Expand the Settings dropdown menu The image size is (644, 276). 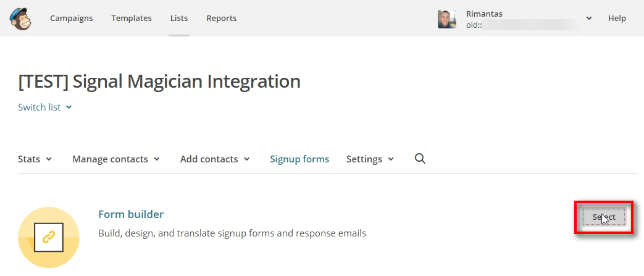(x=370, y=159)
